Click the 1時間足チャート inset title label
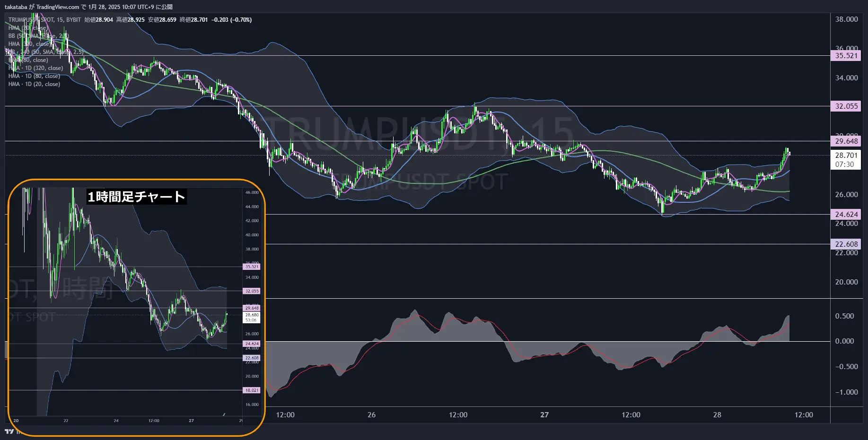This screenshot has width=868, height=440. coord(136,197)
